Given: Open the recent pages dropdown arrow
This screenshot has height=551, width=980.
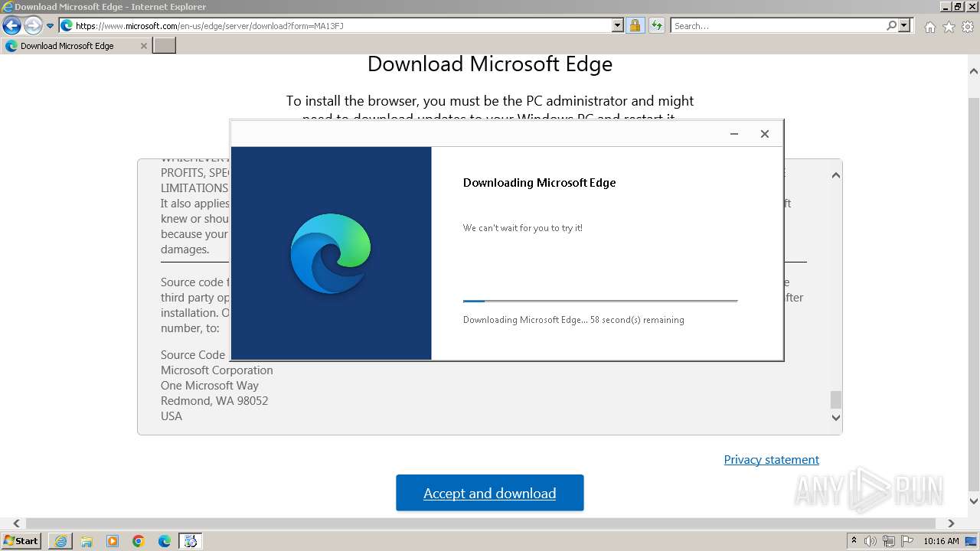Looking at the screenshot, I should pos(51,26).
